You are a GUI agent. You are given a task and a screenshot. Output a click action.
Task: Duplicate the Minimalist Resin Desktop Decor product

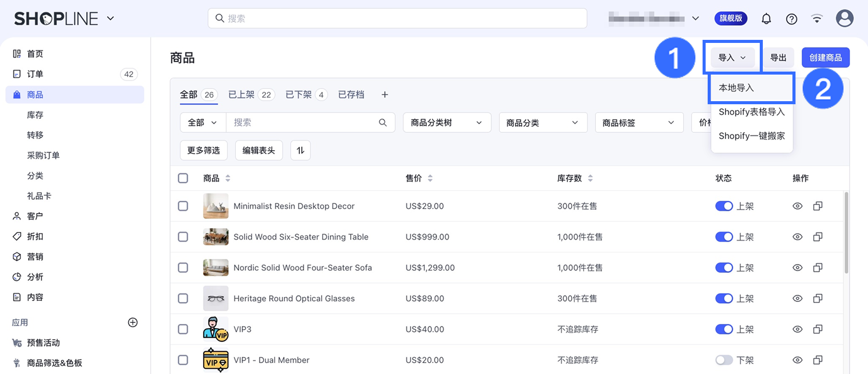click(x=817, y=206)
